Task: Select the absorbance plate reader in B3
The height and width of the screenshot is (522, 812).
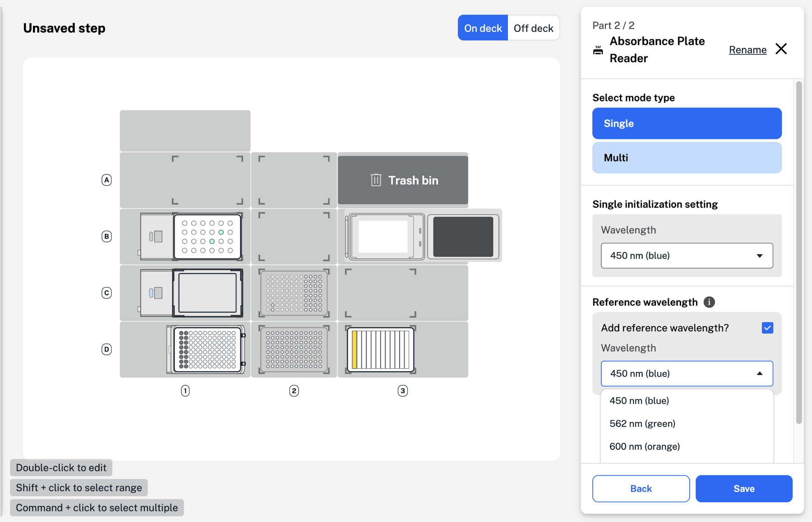Action: click(x=423, y=237)
